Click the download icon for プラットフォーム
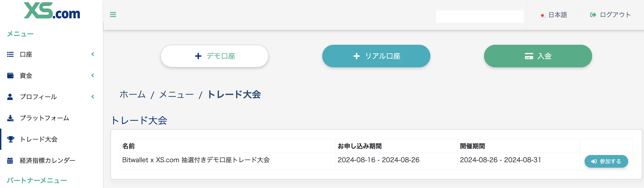 (10, 118)
